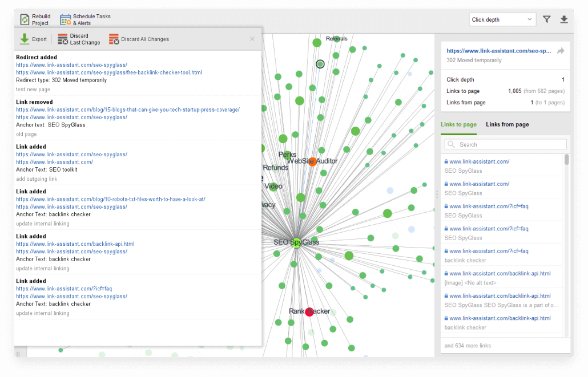Click the circled highlighted node near top

tap(320, 64)
